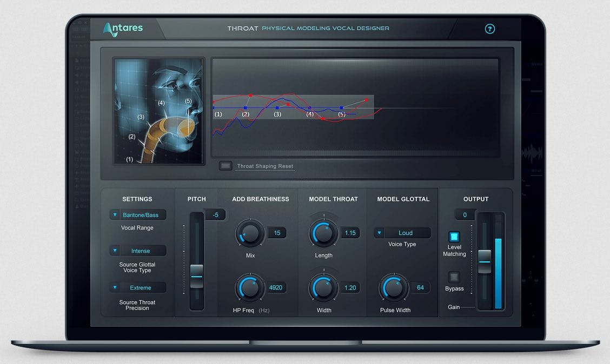Click the Pulse Width knob

click(x=394, y=288)
